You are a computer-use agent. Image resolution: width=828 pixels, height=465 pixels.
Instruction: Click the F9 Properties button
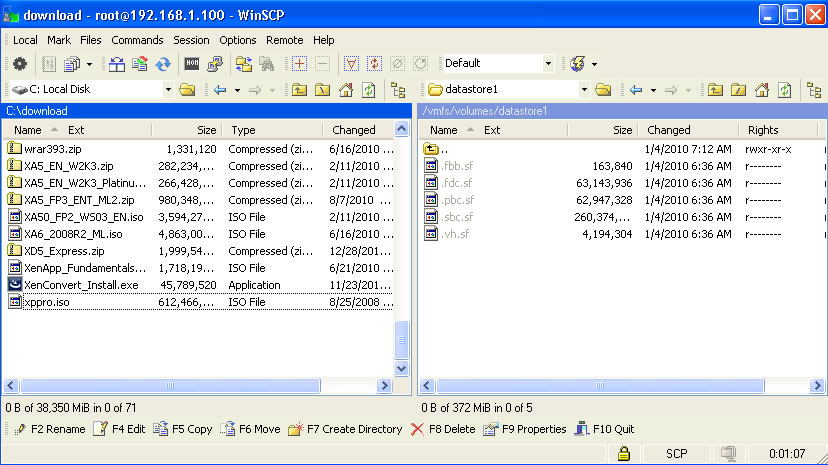(x=525, y=429)
